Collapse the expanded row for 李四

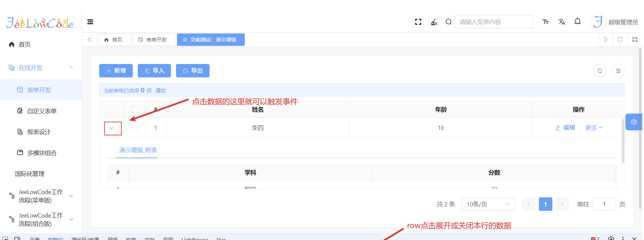pyautogui.click(x=113, y=128)
